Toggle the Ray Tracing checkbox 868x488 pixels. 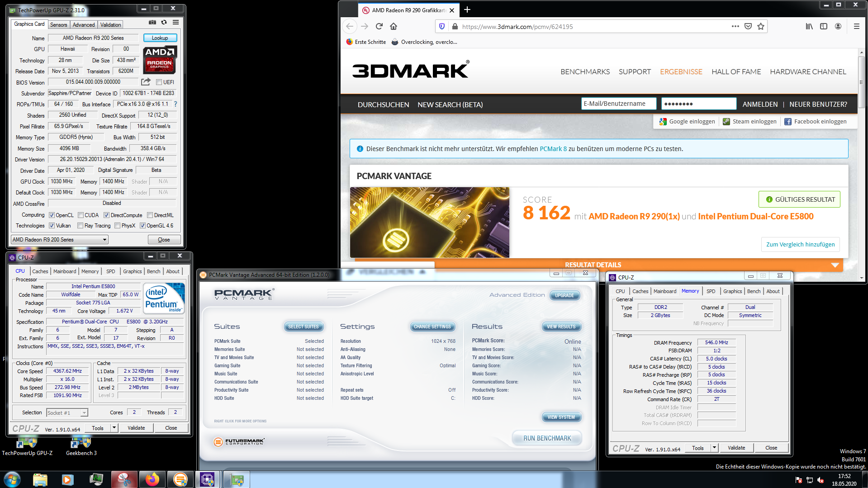pyautogui.click(x=80, y=226)
